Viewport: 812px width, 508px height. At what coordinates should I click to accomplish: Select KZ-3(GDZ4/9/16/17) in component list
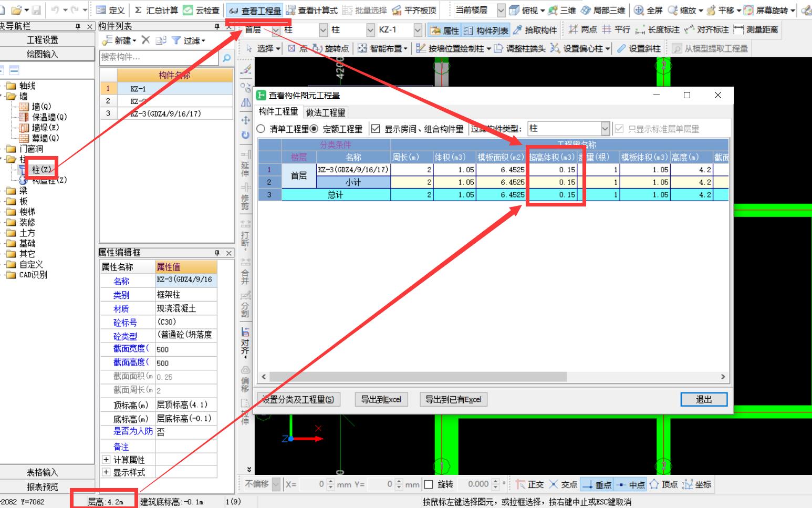pos(166,113)
